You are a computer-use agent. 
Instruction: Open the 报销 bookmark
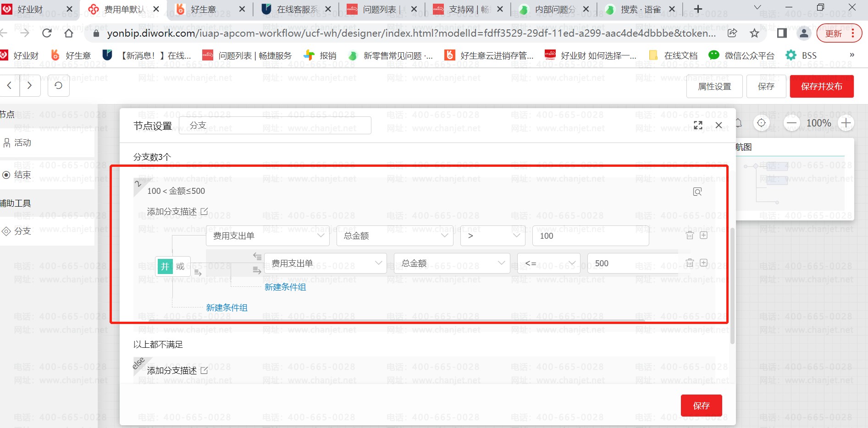(x=321, y=55)
